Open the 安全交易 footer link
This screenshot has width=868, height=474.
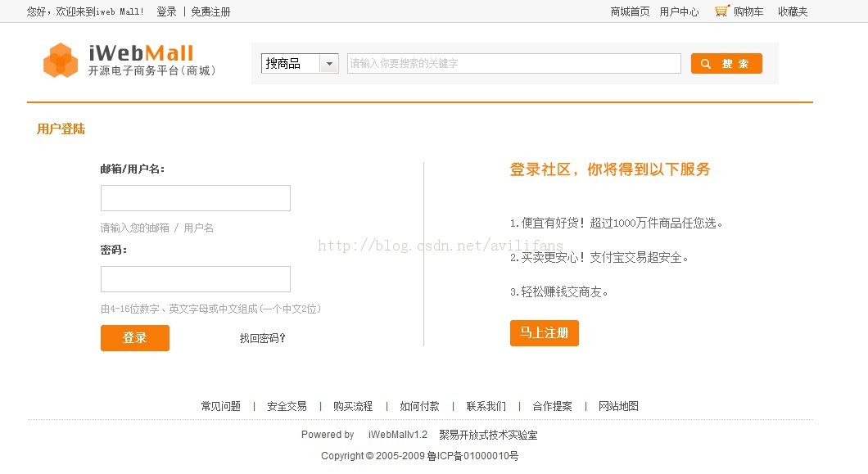[287, 406]
